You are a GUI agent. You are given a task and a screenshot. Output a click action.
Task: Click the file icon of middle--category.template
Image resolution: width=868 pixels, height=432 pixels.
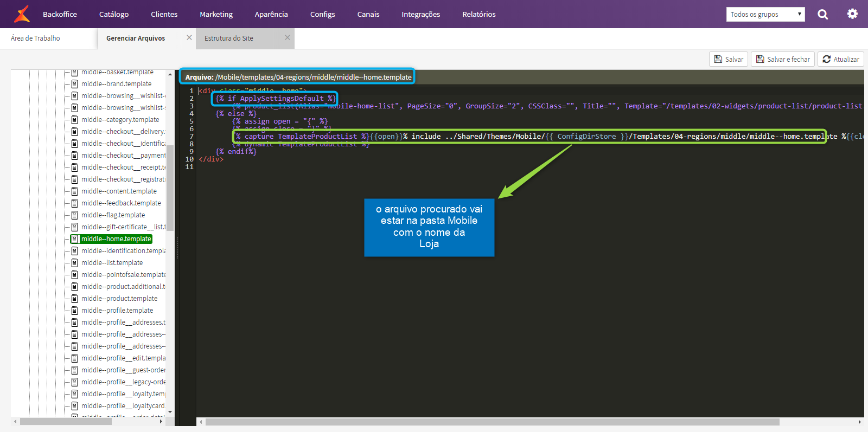(x=75, y=120)
